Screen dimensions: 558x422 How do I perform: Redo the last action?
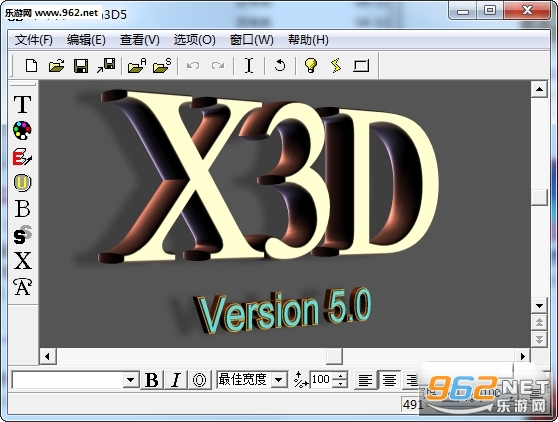pyautogui.click(x=218, y=65)
